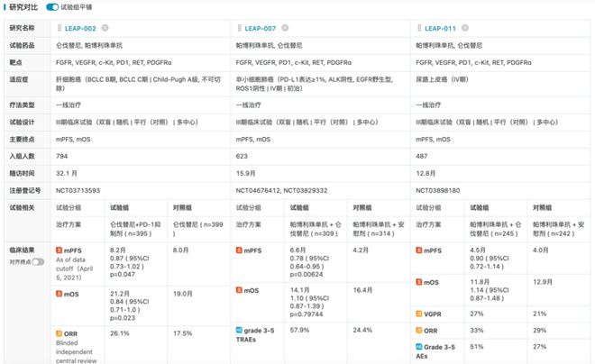Click the ORR endpoint icon under LEAP-011

(419, 331)
